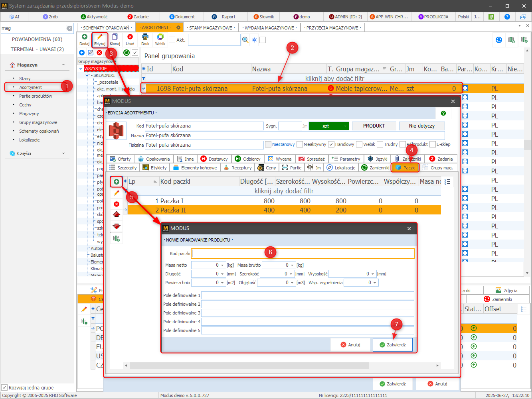532x399 pixels.
Task: Click the red down arrow move icon
Action: 117,226
